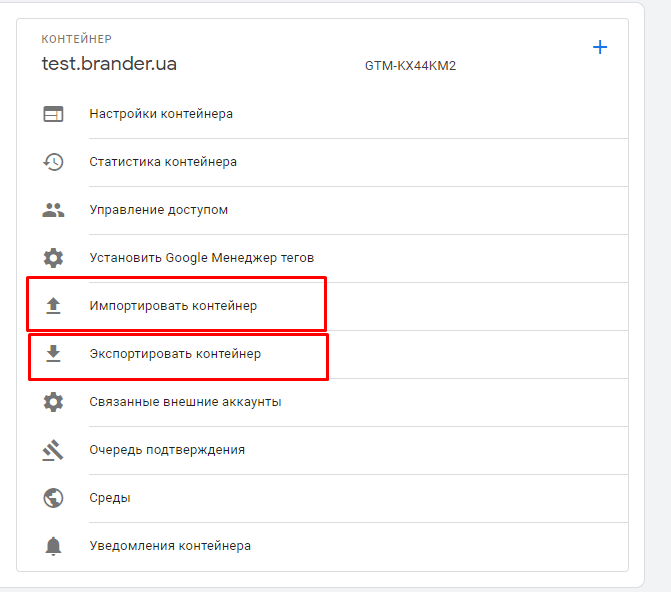
Task: Click the download arrow export icon
Action: click(x=53, y=354)
